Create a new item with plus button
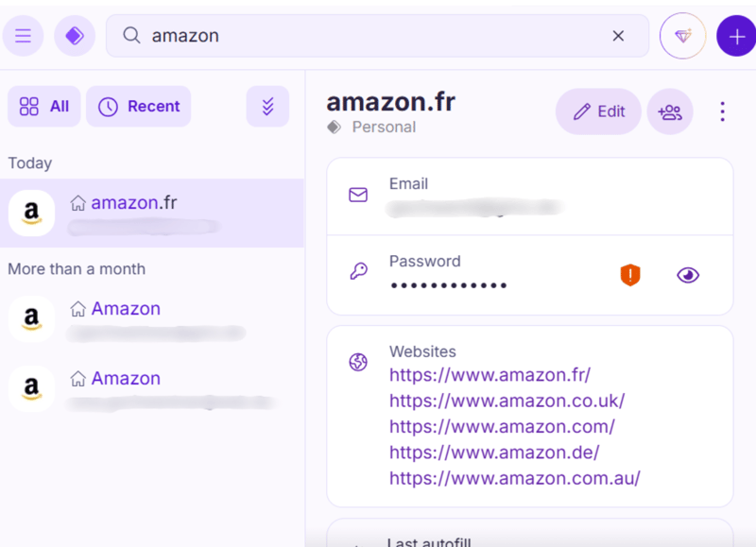The height and width of the screenshot is (547, 756). [x=736, y=36]
